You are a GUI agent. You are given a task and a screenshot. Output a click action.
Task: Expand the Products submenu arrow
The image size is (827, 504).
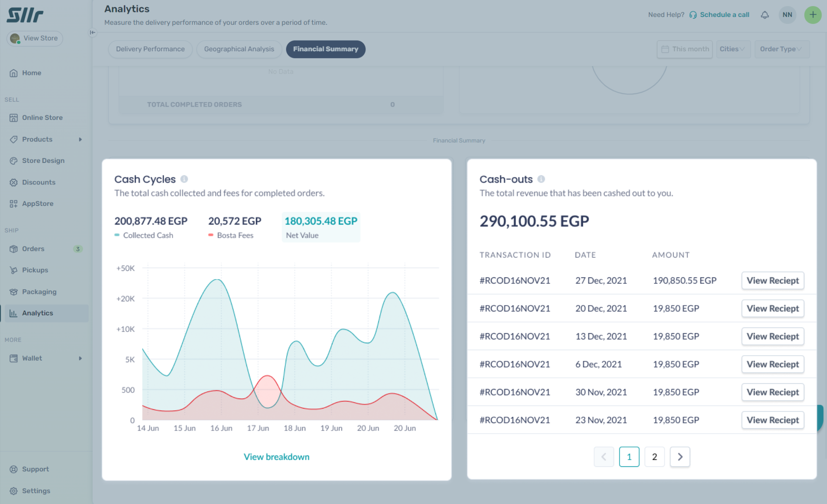coord(80,139)
